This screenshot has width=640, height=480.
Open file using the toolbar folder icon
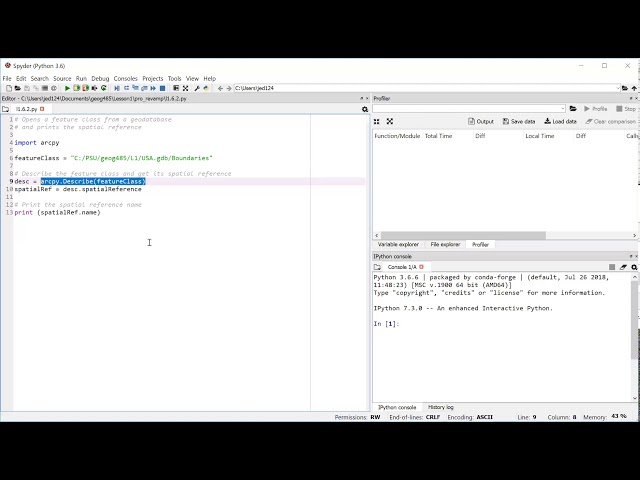pos(18,88)
